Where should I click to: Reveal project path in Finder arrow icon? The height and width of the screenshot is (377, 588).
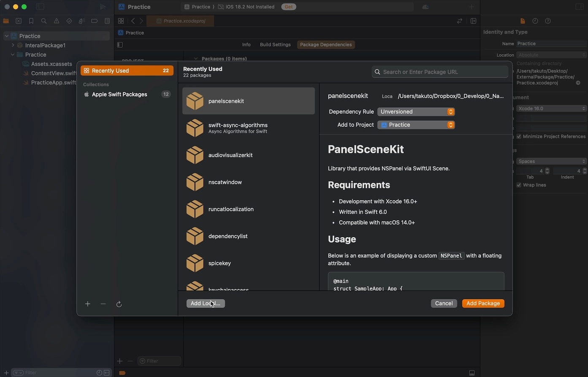click(x=578, y=83)
